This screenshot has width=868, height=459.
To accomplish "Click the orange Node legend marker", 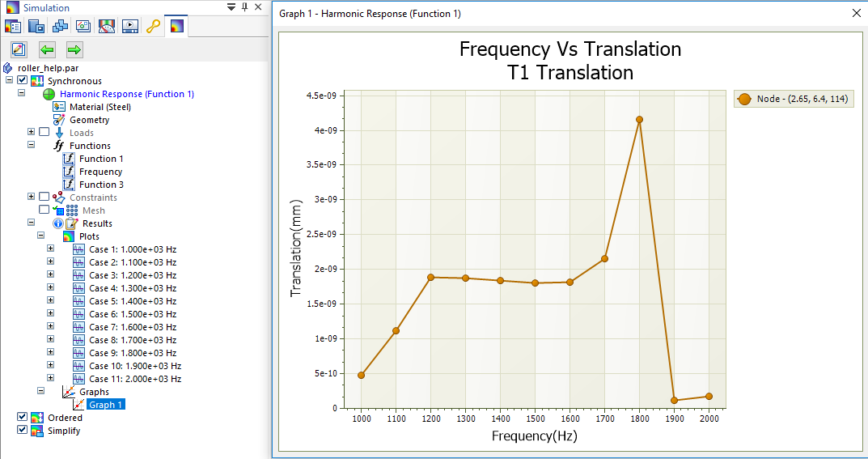I will (x=745, y=99).
